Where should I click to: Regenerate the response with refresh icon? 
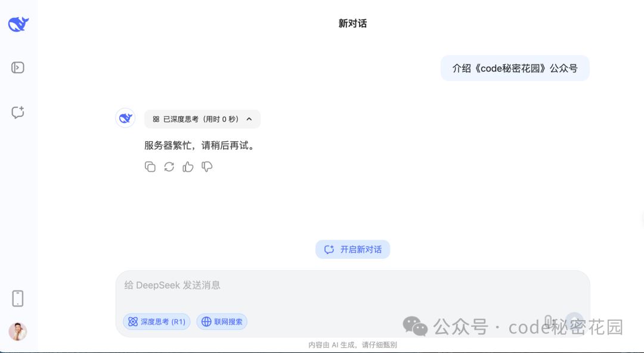tap(169, 167)
